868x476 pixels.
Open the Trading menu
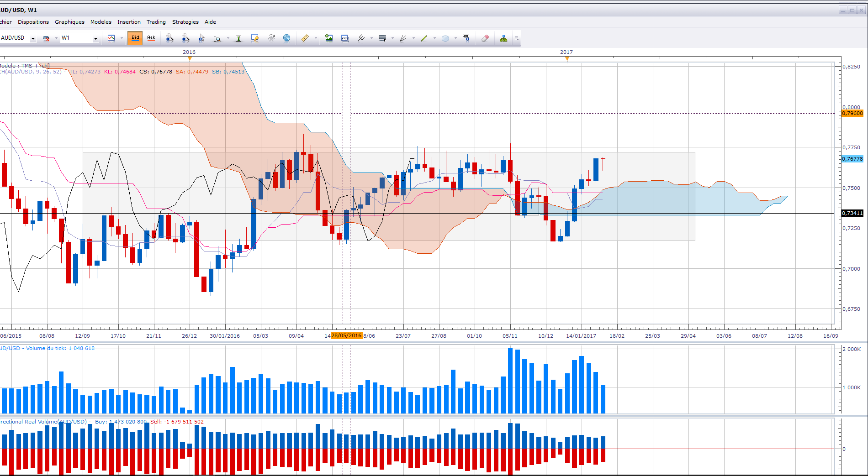[156, 22]
